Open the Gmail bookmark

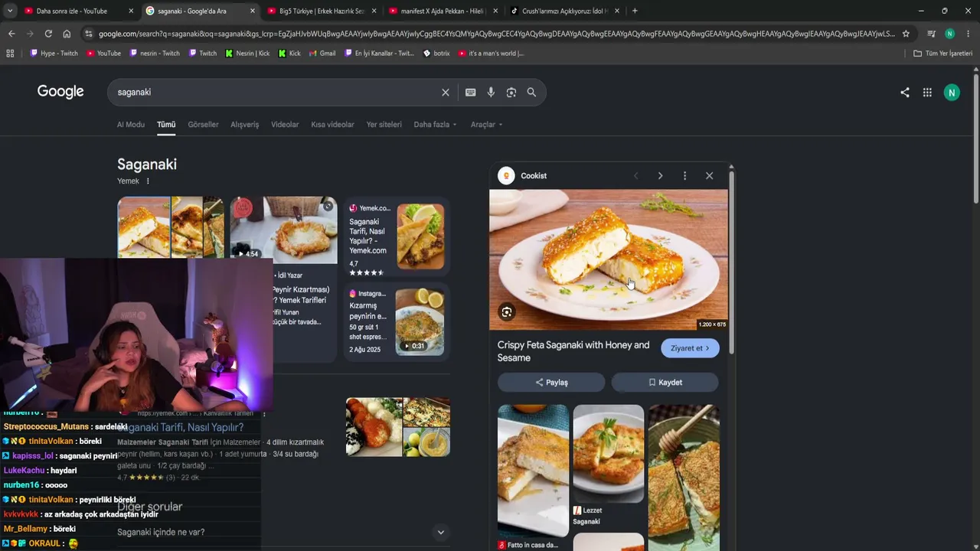click(x=322, y=54)
